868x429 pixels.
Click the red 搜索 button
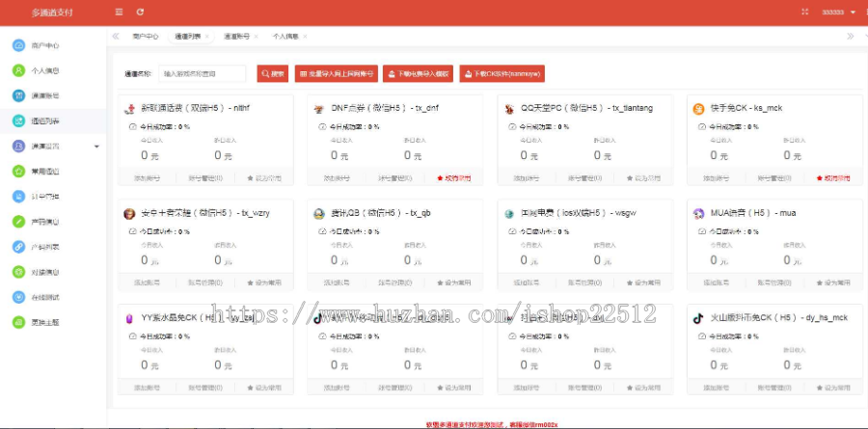(x=273, y=73)
